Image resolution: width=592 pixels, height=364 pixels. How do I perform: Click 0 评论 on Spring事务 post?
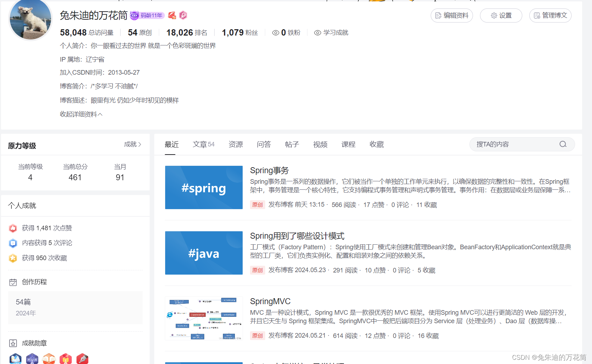point(400,205)
